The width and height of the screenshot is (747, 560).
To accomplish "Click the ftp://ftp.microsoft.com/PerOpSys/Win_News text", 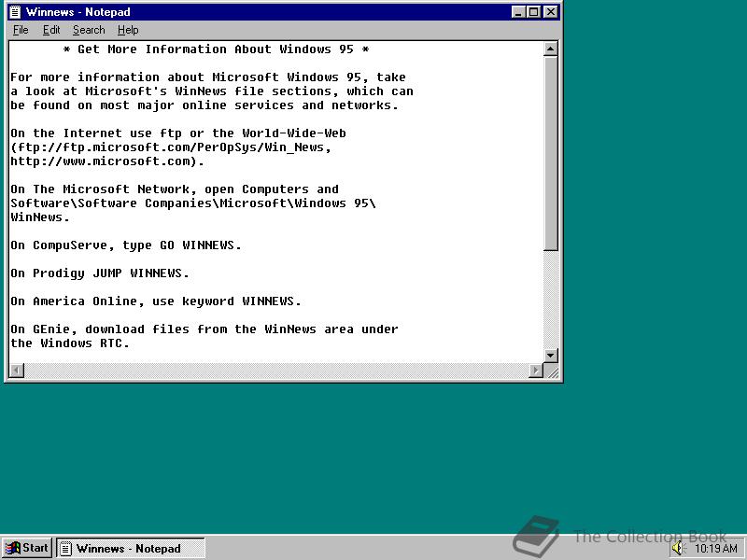I will coord(171,147).
